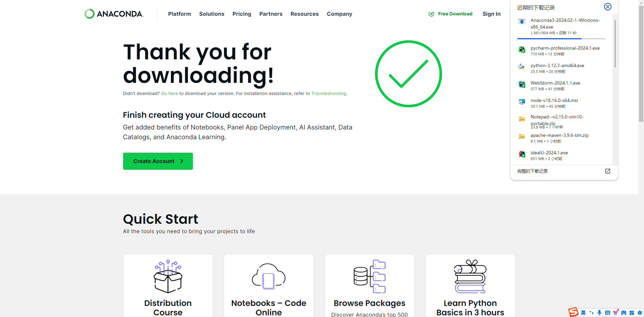Click the Notepad portable zip folder icon
644x317 pixels.
522,119
